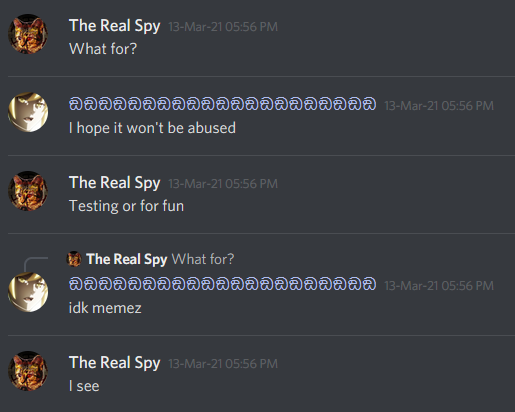Image resolution: width=515 pixels, height=412 pixels.
Task: Jump to quoted "What for?" reply preview text
Action: (203, 259)
